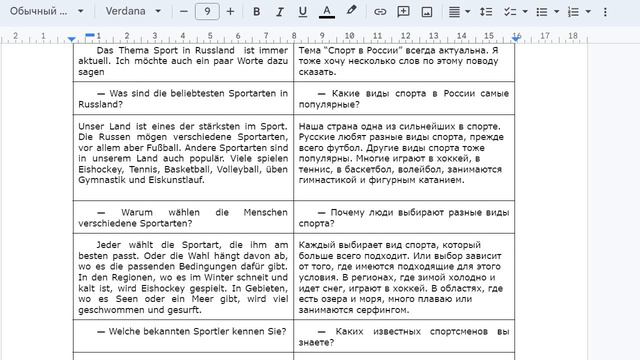Click the numbered list icon
Image resolution: width=640 pixels, height=360 pixels.
573,11
